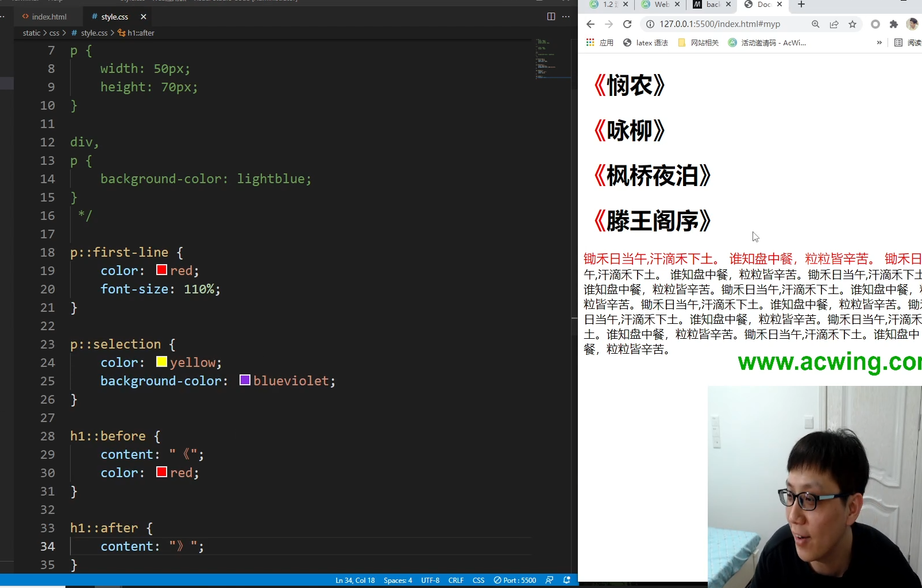Screen dimensions: 922x588
Task: Click the p::selection selector on line 23
Action: (x=115, y=344)
